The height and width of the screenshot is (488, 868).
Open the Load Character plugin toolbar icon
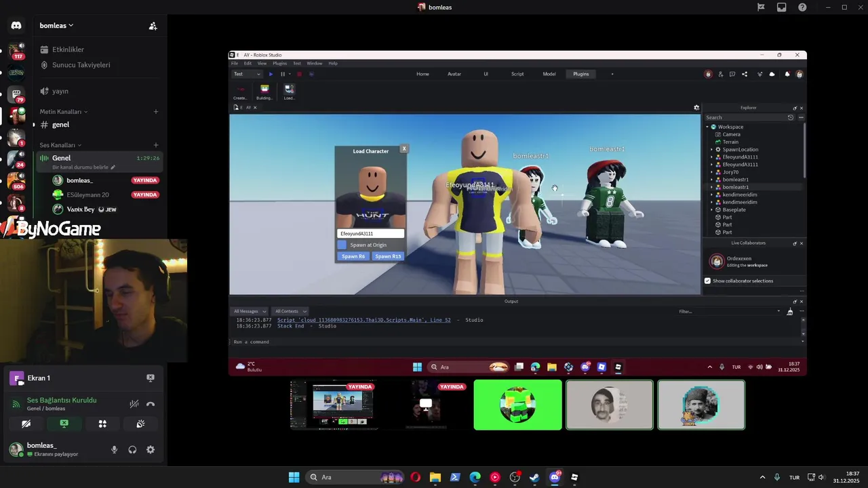[x=289, y=91]
